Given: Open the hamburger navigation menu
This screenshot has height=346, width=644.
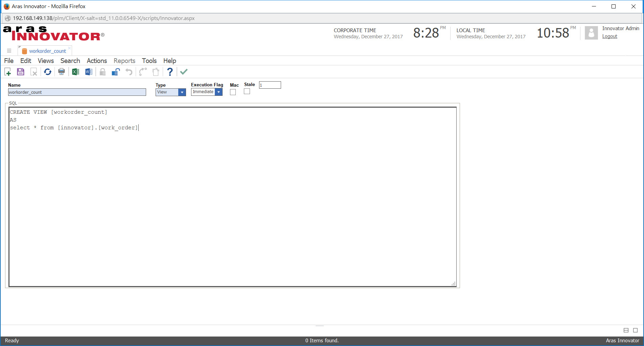Looking at the screenshot, I should point(9,51).
